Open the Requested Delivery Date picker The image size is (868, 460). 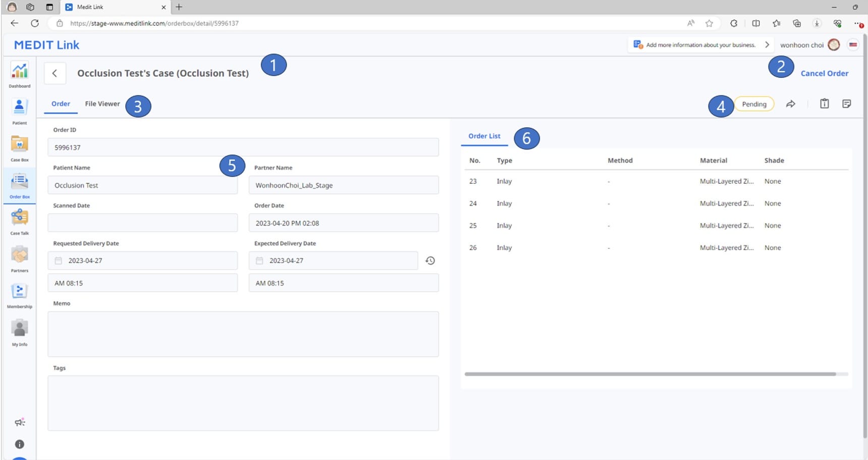coord(143,261)
